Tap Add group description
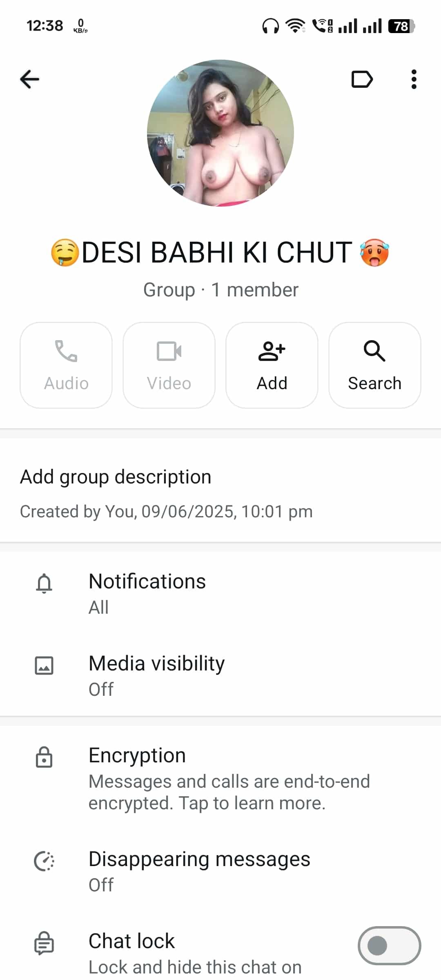 tap(116, 477)
